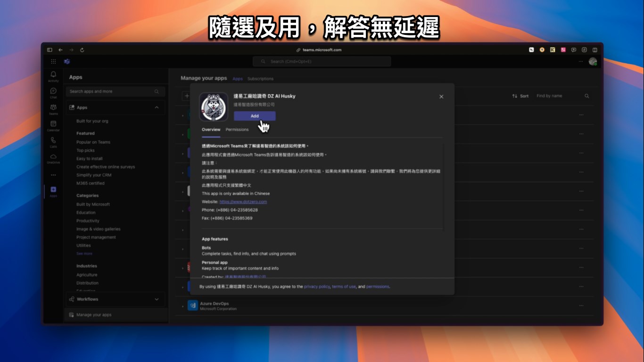Switch to the Permissions tab
Screen dimensions: 644x362
tap(237, 130)
